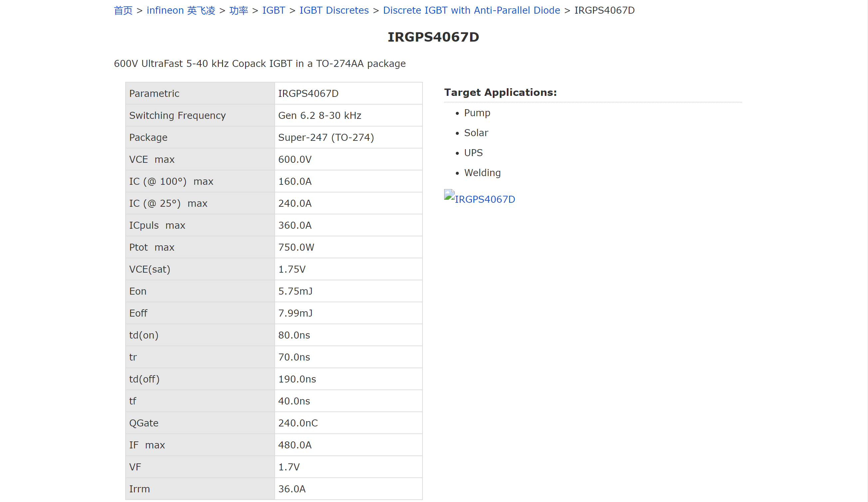
Task: Select the UPS application item
Action: (x=473, y=153)
